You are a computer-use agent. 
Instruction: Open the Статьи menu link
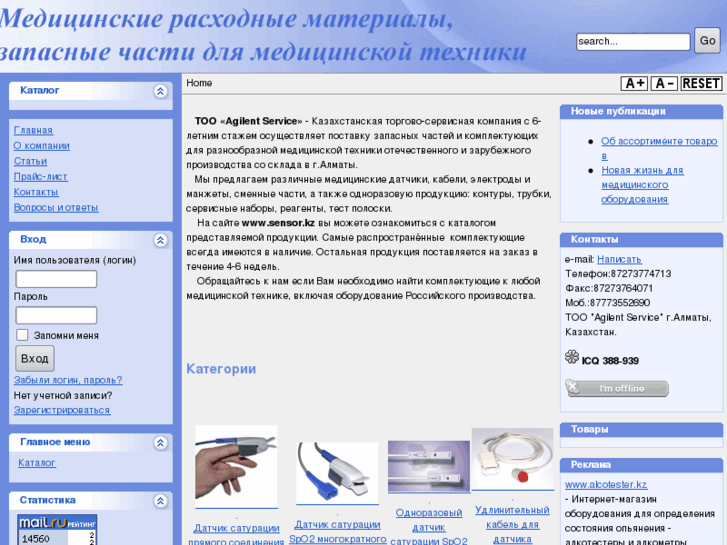coord(30,161)
